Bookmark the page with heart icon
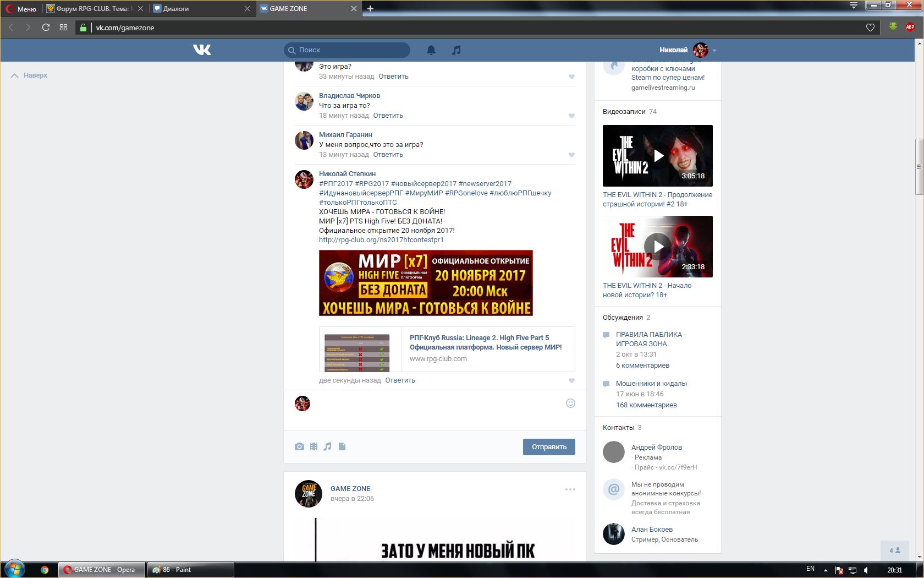Screen dimensions: 924x578 tap(870, 28)
